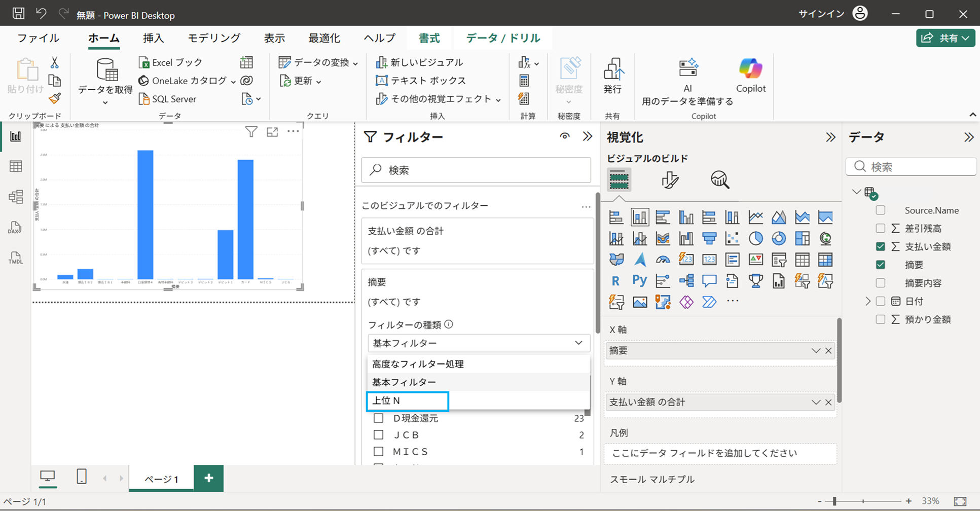Image resolution: width=980 pixels, height=511 pixels.
Task: Add a new page with the plus button
Action: click(x=208, y=477)
